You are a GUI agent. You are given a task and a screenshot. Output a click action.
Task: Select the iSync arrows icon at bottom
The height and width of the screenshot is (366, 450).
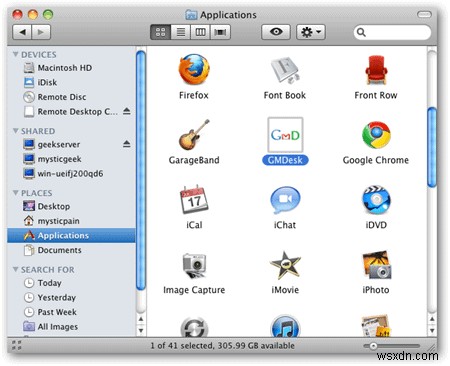(x=194, y=327)
